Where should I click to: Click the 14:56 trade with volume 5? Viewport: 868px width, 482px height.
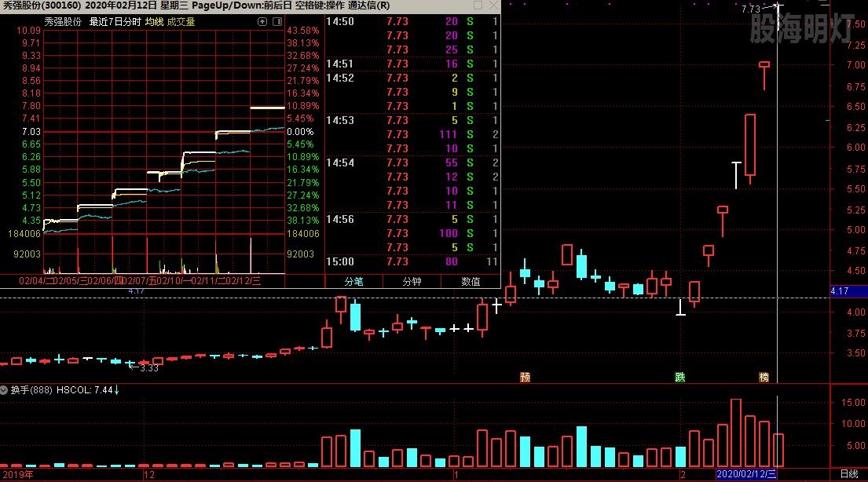[412, 219]
